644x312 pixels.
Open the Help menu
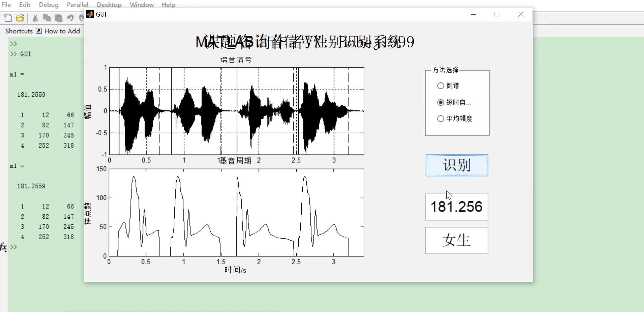click(168, 5)
